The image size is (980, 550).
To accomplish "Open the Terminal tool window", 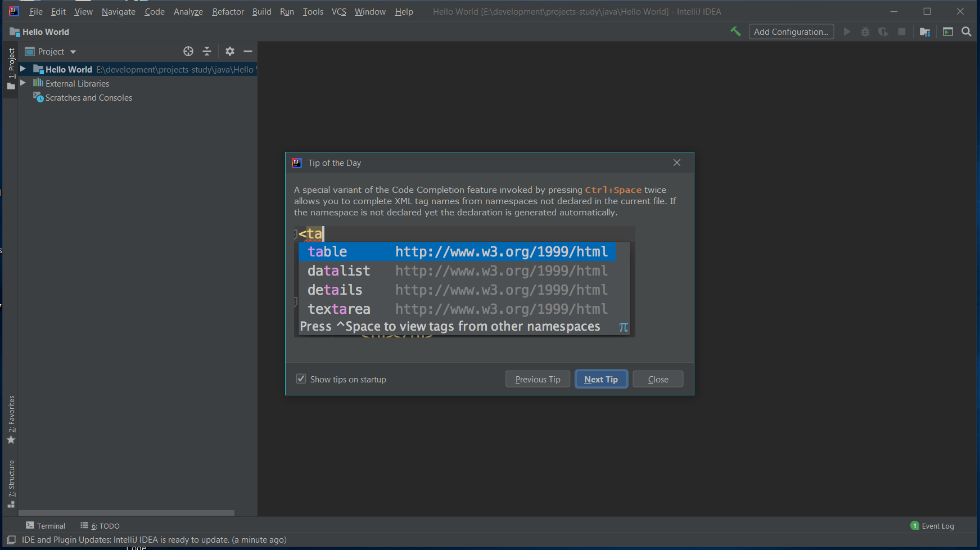I will tap(46, 526).
